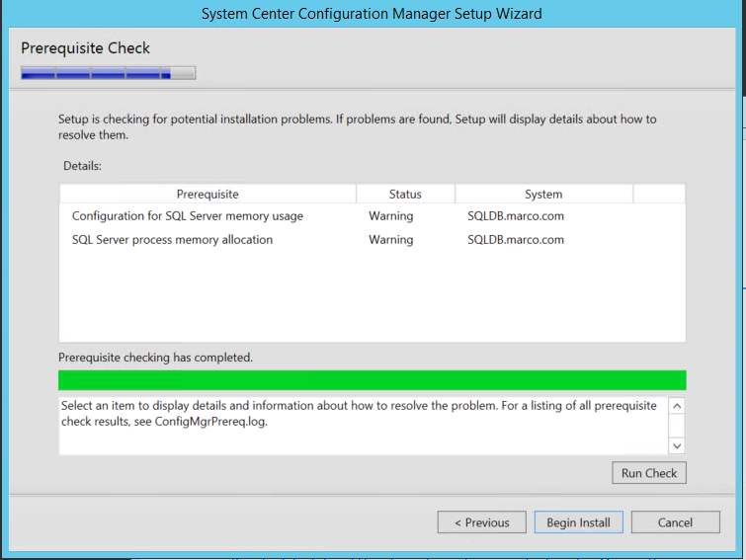Click the green prerequisite completion progress bar
Image resolution: width=746 pixels, height=560 pixels.
point(373,380)
